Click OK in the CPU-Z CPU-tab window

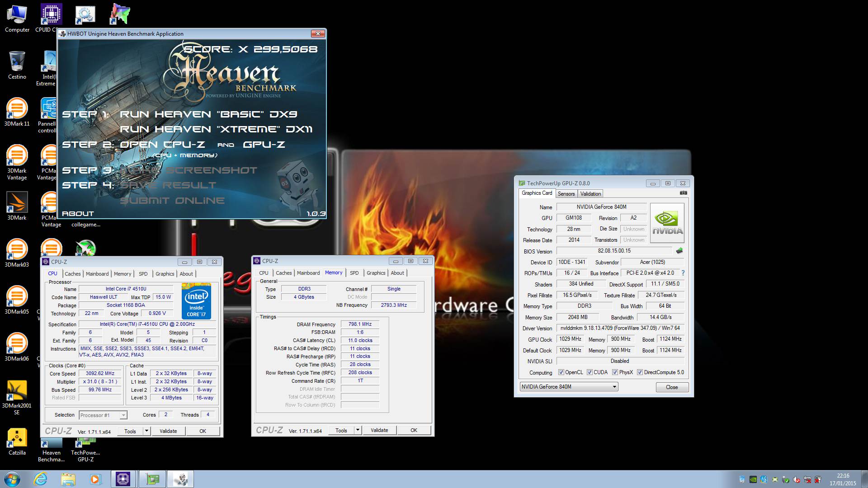click(x=203, y=431)
